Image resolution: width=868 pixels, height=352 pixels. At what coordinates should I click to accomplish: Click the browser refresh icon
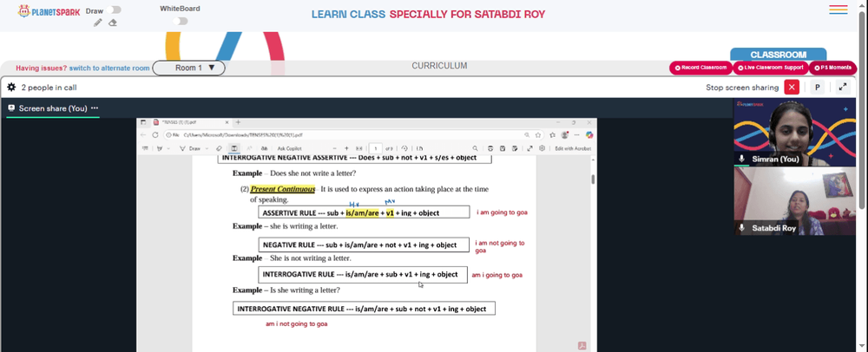click(155, 135)
